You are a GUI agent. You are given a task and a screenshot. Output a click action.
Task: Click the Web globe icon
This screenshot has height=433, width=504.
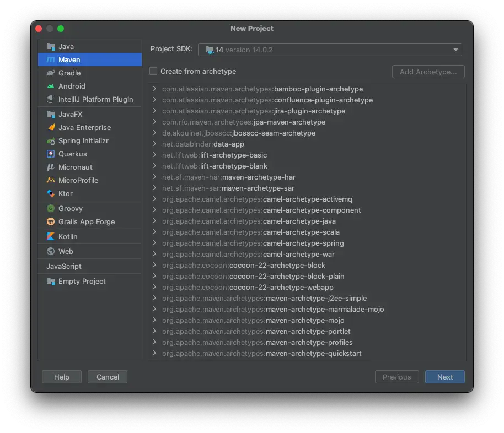(51, 251)
